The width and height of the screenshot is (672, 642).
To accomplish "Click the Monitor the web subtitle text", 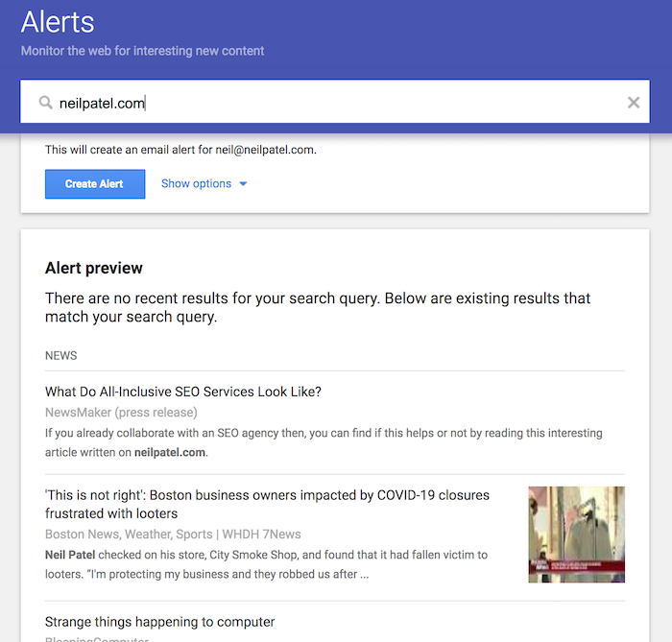I will pyautogui.click(x=142, y=51).
